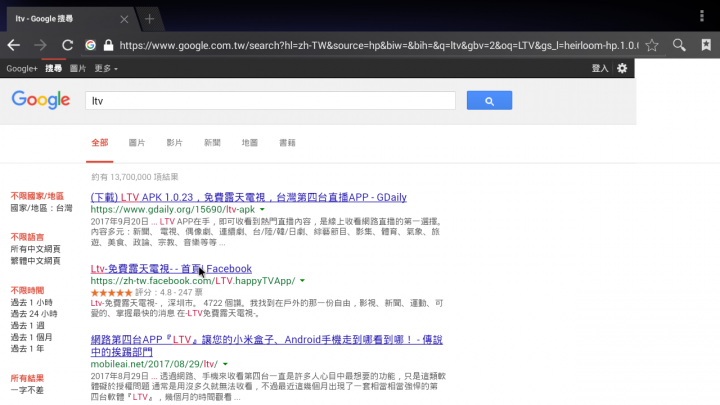Open the bookmarks list icon

(706, 45)
